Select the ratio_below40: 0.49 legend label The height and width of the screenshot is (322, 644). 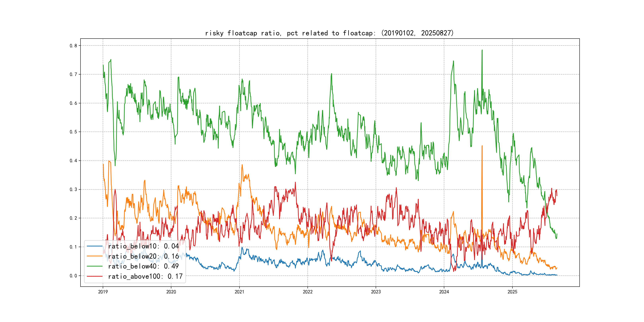(x=143, y=266)
